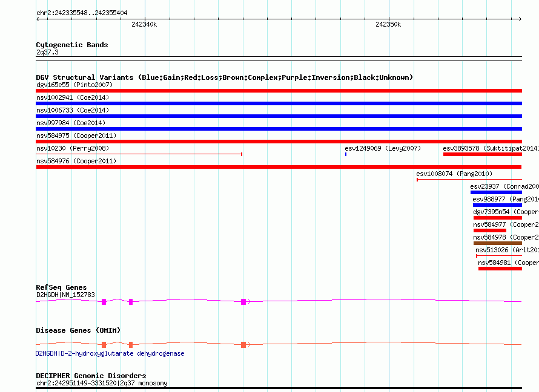Click the dgv165e55 (Pinto2007) red loss bar
The width and height of the screenshot is (539, 392).
(279, 91)
